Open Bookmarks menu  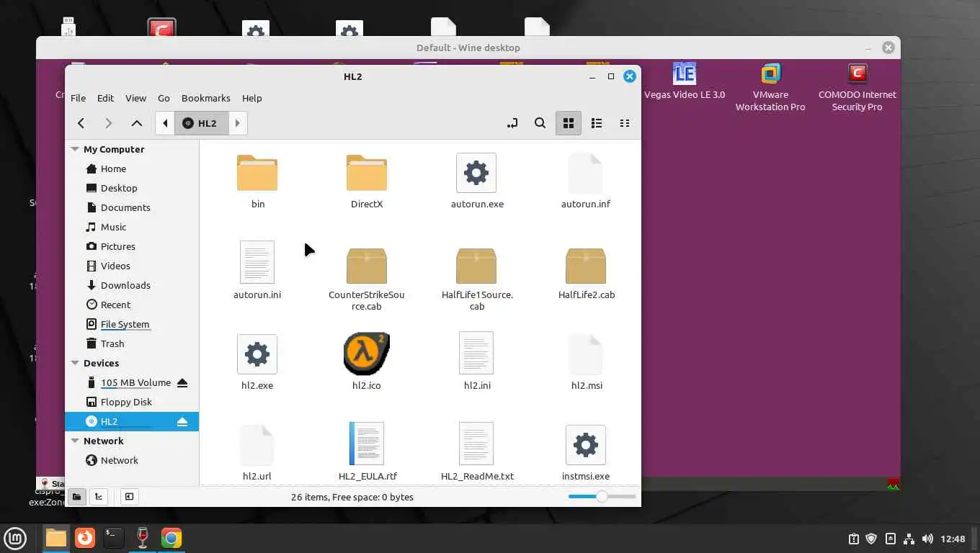pyautogui.click(x=206, y=98)
